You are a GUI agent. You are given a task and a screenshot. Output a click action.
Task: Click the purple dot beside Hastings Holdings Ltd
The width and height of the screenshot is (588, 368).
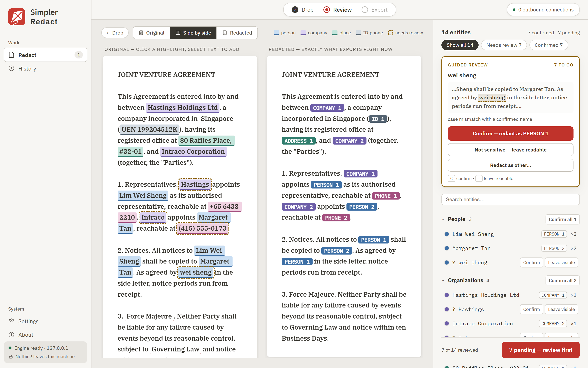tap(447, 295)
